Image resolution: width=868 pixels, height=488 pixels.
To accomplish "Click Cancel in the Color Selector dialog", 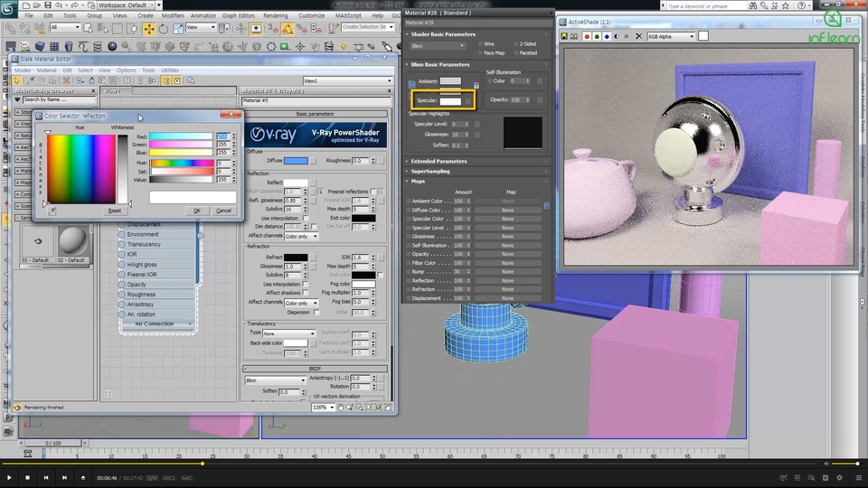I will [223, 211].
